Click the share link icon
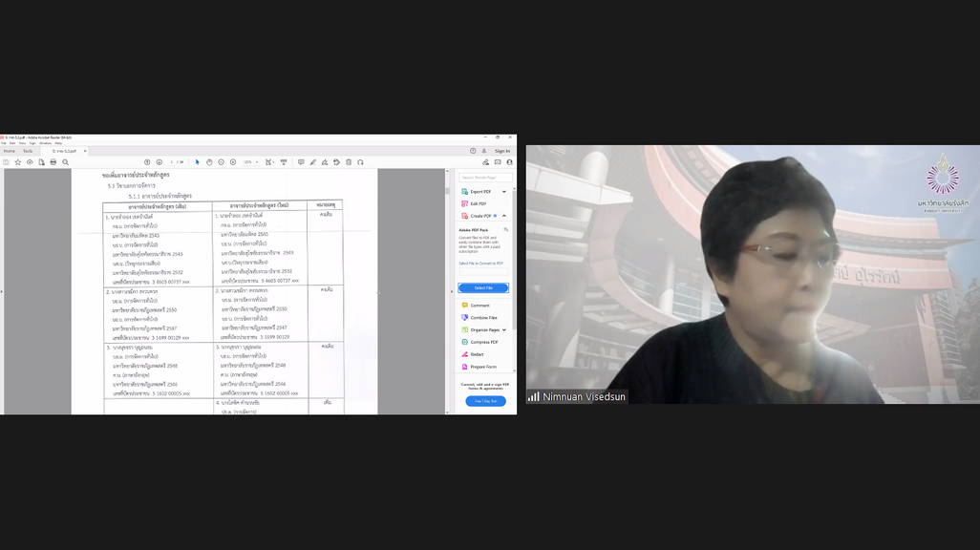Viewport: 980px width, 550px height. pyautogui.click(x=485, y=162)
